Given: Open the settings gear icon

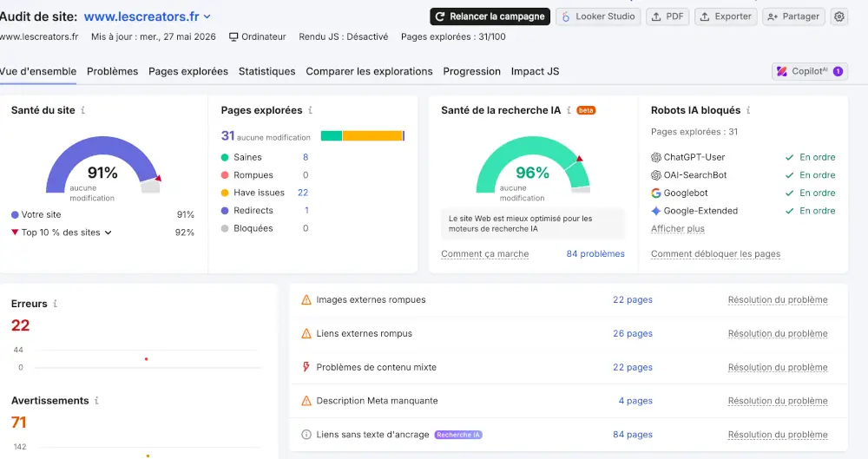Looking at the screenshot, I should click(x=839, y=16).
